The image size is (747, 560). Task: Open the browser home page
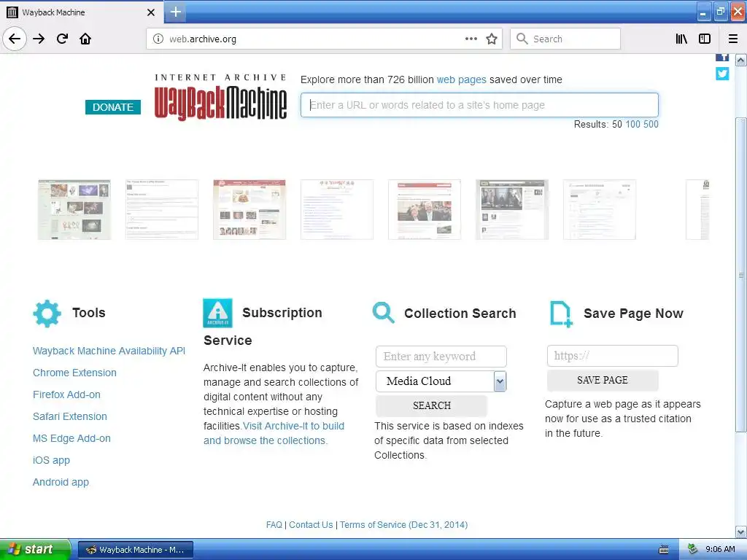click(x=85, y=39)
